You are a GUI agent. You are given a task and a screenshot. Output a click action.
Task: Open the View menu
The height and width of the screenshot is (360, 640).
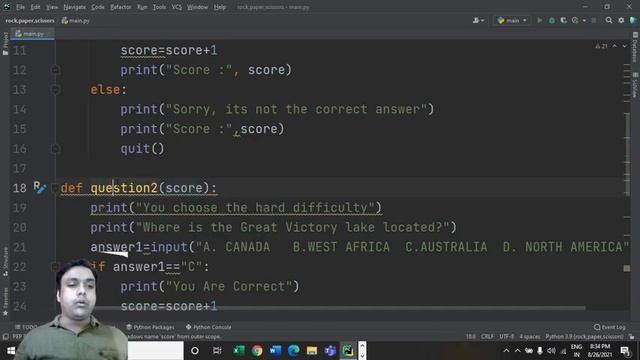click(52, 7)
